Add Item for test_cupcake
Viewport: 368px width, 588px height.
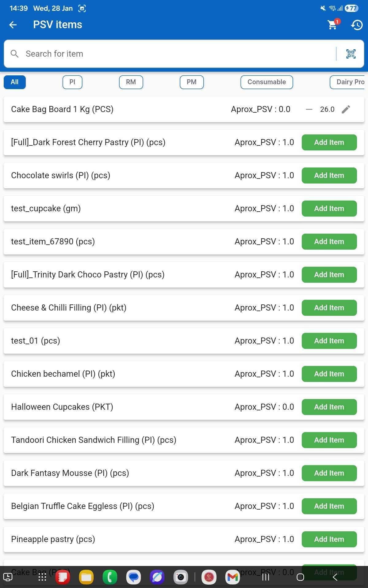[329, 208]
